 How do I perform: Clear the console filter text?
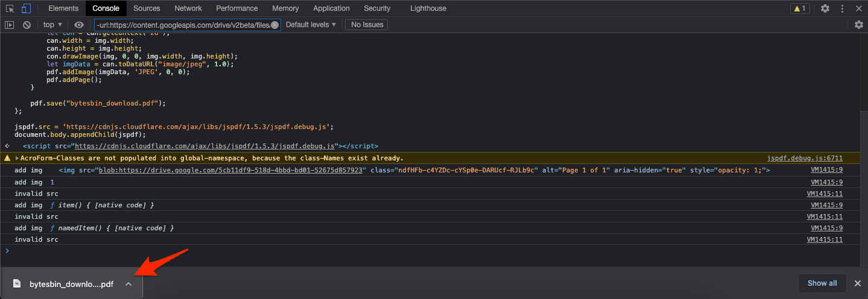(275, 25)
